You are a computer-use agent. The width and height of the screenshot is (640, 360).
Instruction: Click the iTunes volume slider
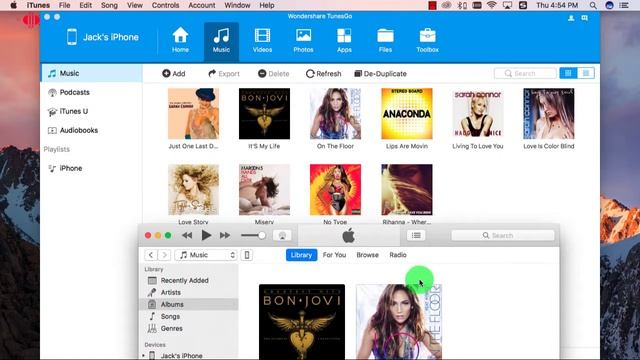pos(253,236)
